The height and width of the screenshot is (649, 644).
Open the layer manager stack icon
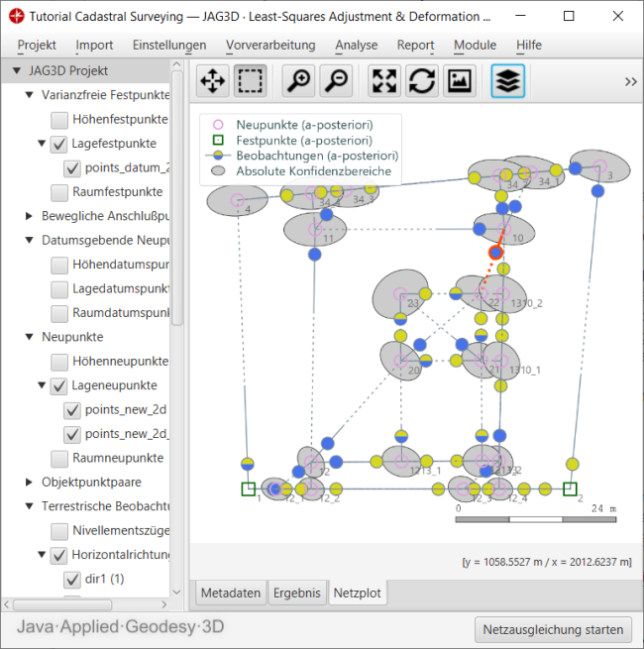pyautogui.click(x=507, y=81)
